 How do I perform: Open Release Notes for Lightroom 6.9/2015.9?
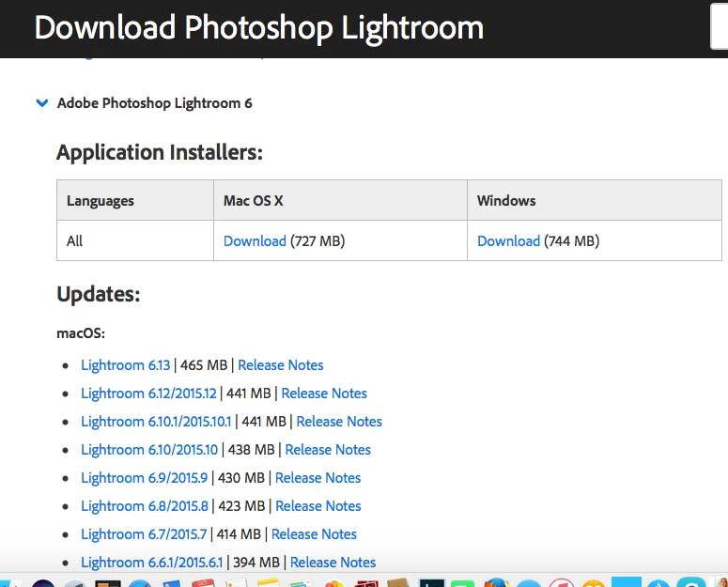coord(318,478)
